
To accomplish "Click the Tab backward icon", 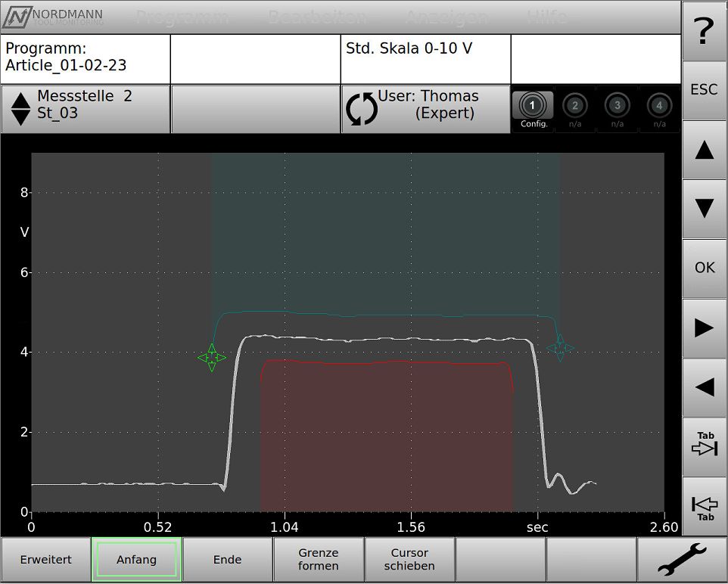I will (x=704, y=505).
